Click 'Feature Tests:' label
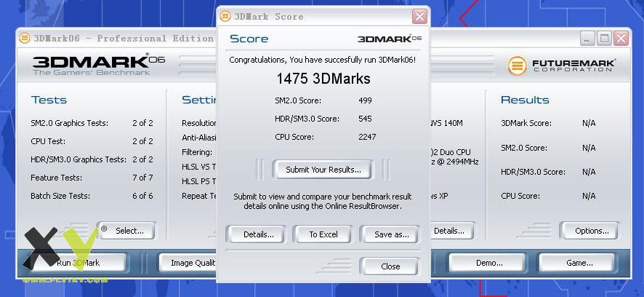644x297 pixels. 56,178
